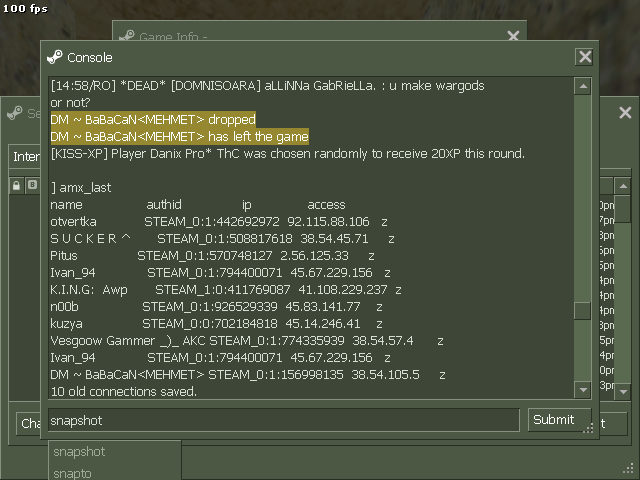The image size is (640, 480).
Task: Close the server browser window behind console
Action: (x=625, y=112)
